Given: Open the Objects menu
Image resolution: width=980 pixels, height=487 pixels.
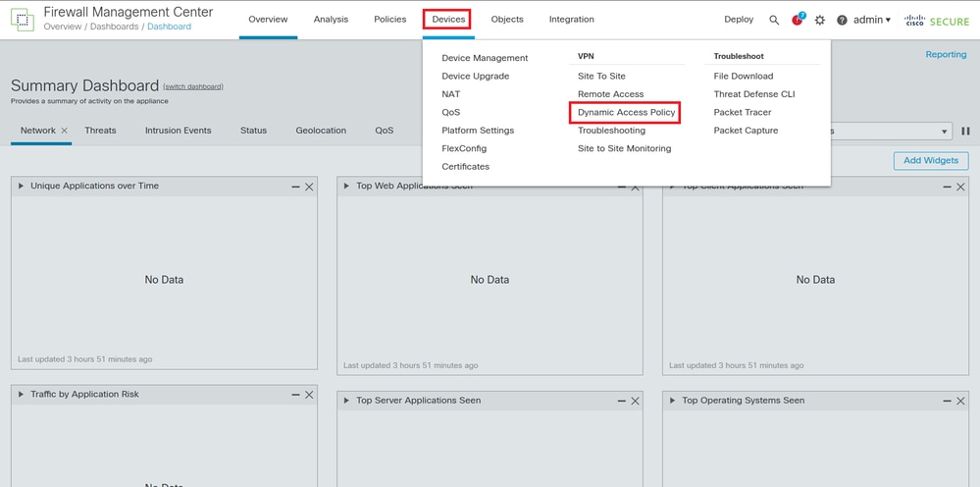Looking at the screenshot, I should tap(507, 20).
